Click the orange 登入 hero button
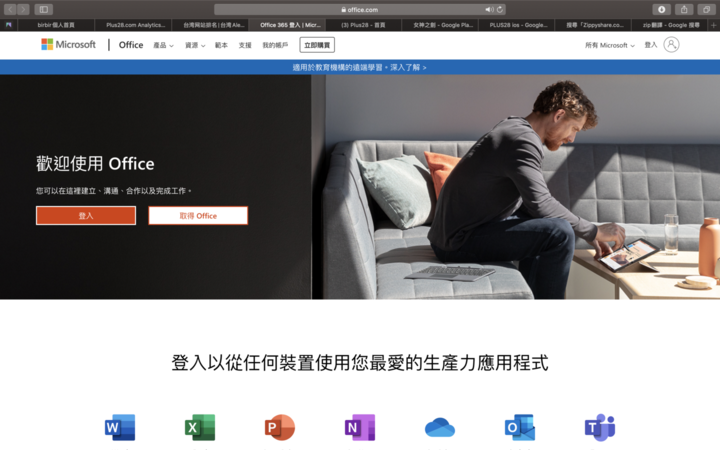 pos(86,215)
